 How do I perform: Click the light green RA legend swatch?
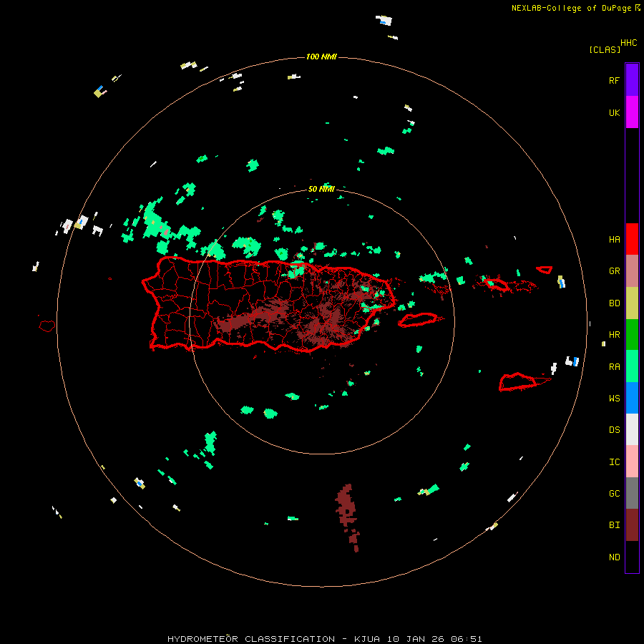tap(632, 366)
